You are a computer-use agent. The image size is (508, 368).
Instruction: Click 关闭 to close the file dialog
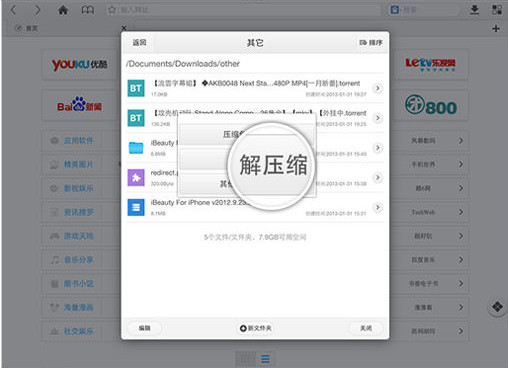[366, 328]
